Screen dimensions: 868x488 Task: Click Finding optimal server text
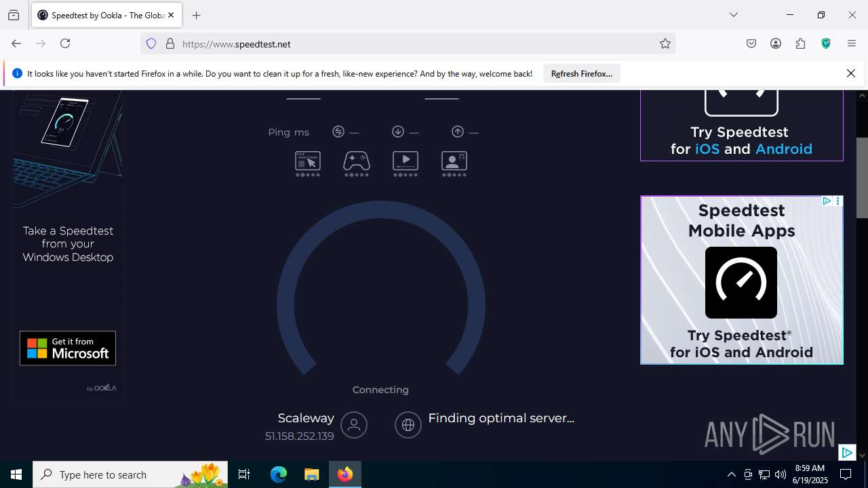501,418
